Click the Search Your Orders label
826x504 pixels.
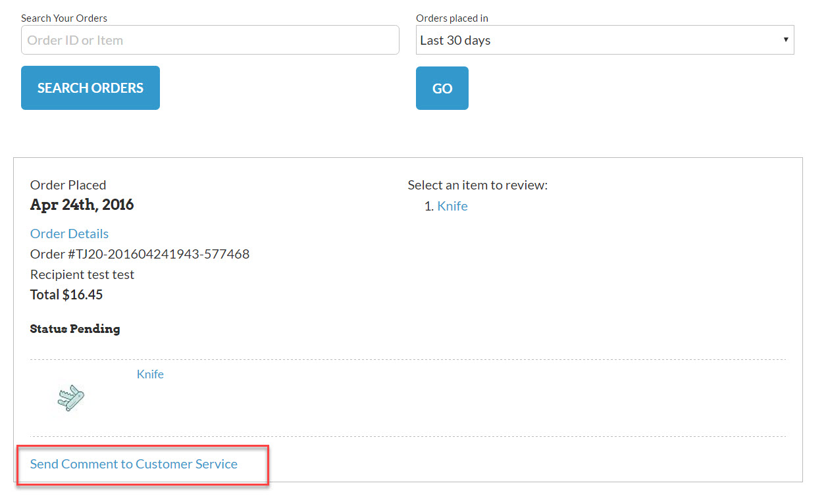pyautogui.click(x=64, y=18)
